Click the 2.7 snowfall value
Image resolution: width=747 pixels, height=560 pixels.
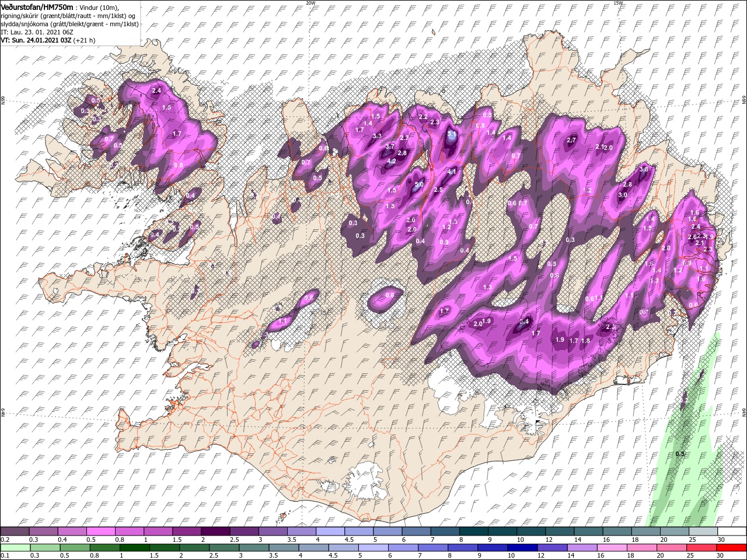click(x=571, y=140)
